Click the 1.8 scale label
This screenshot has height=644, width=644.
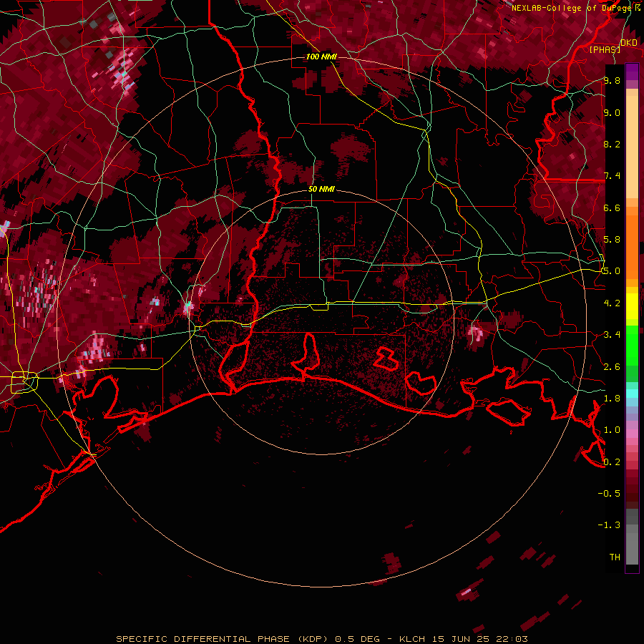click(x=612, y=399)
